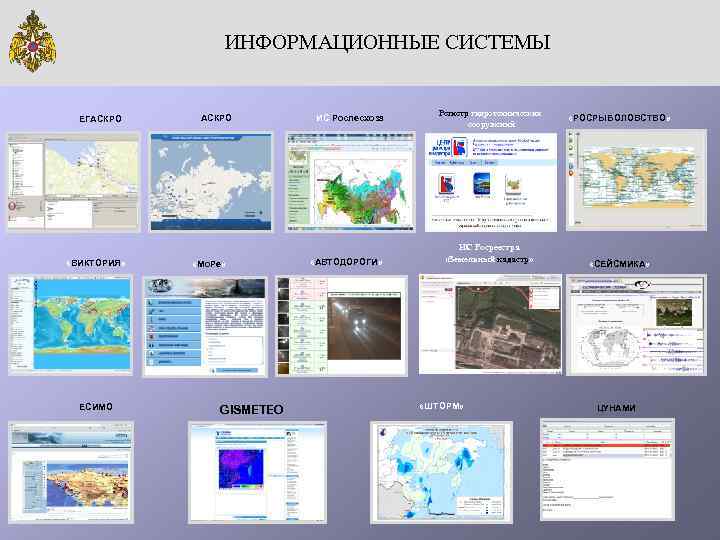
Task: Open the hydrotechnical structures registry thumbnail
Action: click(491, 182)
